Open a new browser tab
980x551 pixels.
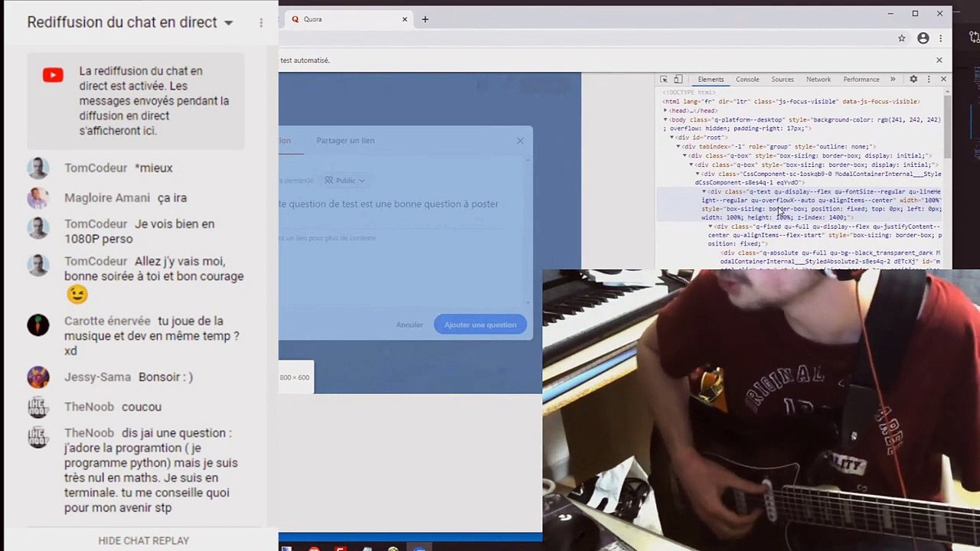pos(425,19)
